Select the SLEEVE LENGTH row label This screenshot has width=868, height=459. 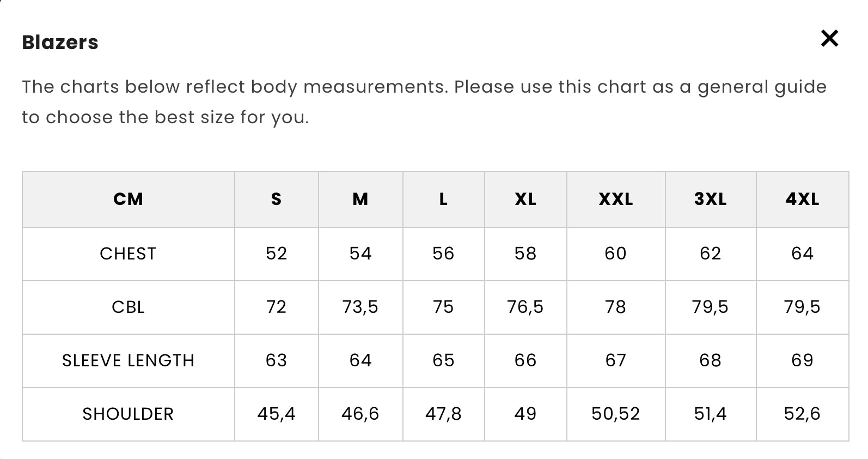(128, 360)
